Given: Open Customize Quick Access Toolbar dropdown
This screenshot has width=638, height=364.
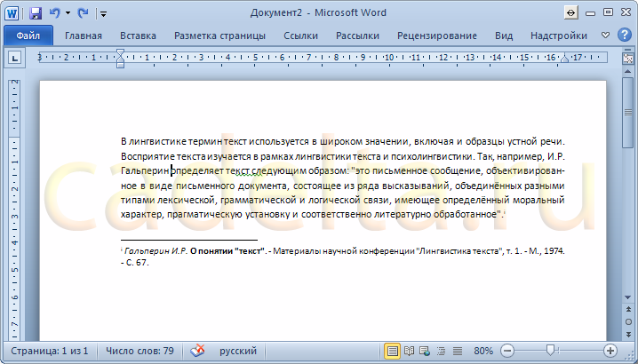Looking at the screenshot, I should click(x=103, y=13).
